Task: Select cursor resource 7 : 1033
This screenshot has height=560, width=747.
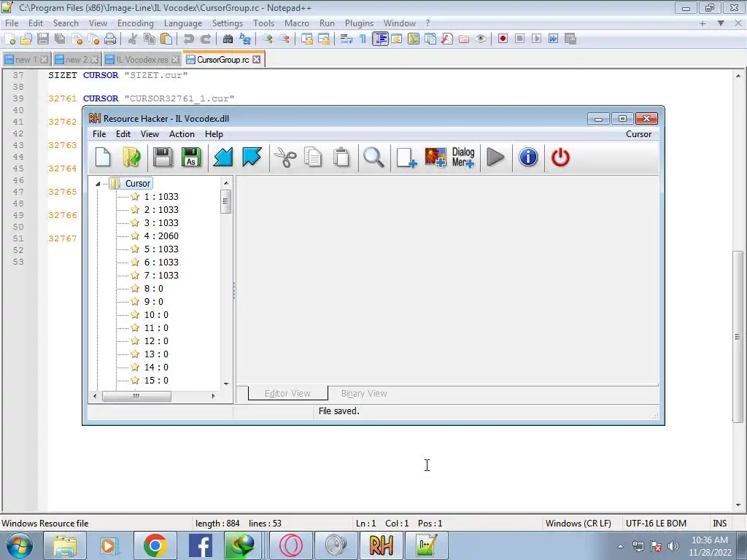Action: point(161,275)
